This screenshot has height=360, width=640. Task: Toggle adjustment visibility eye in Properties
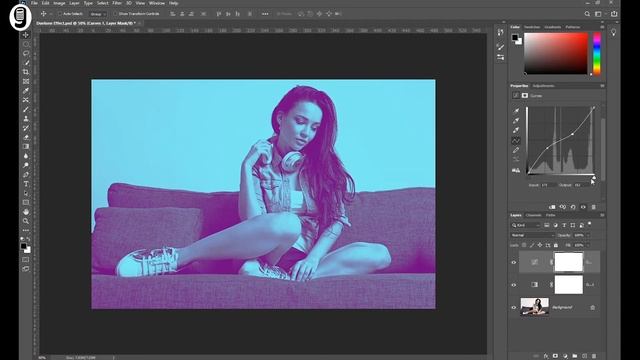click(583, 207)
